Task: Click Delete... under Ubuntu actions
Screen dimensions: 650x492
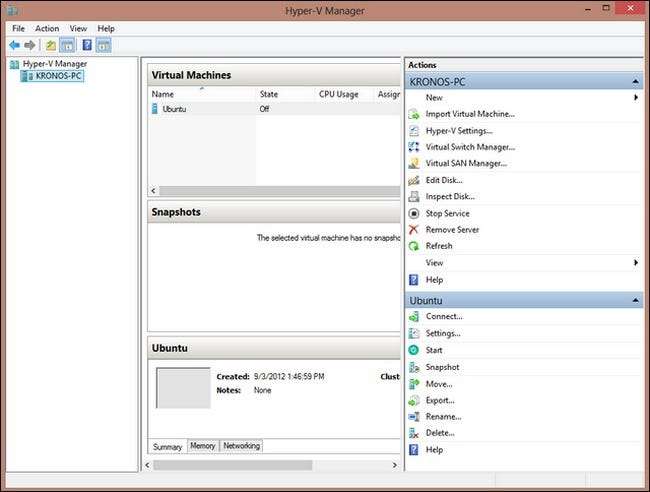Action: (x=440, y=433)
